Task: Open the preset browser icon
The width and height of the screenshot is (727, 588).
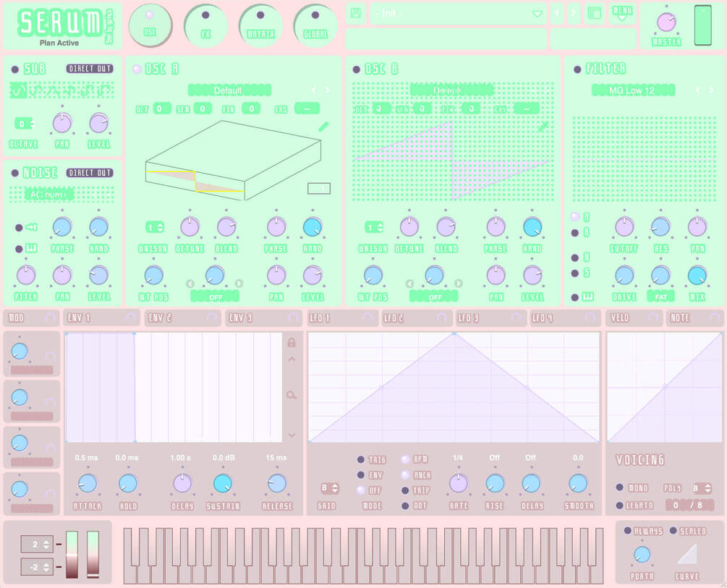Action: tap(595, 14)
